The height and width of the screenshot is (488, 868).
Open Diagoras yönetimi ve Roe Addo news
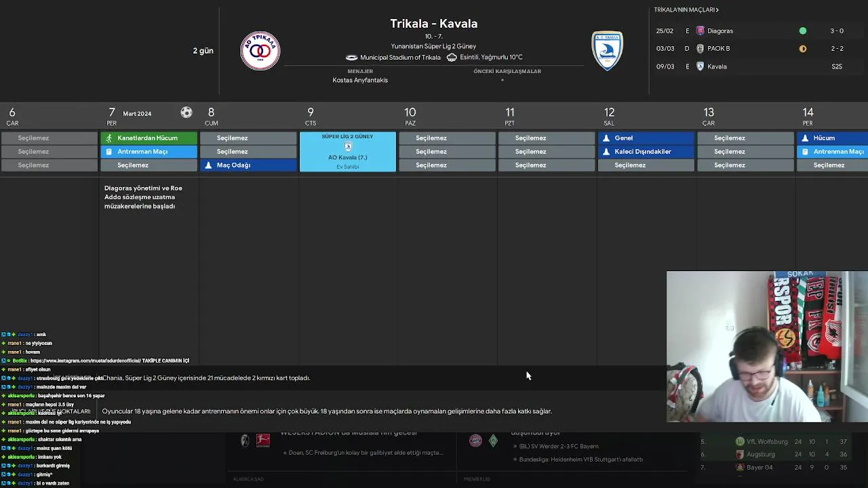143,197
